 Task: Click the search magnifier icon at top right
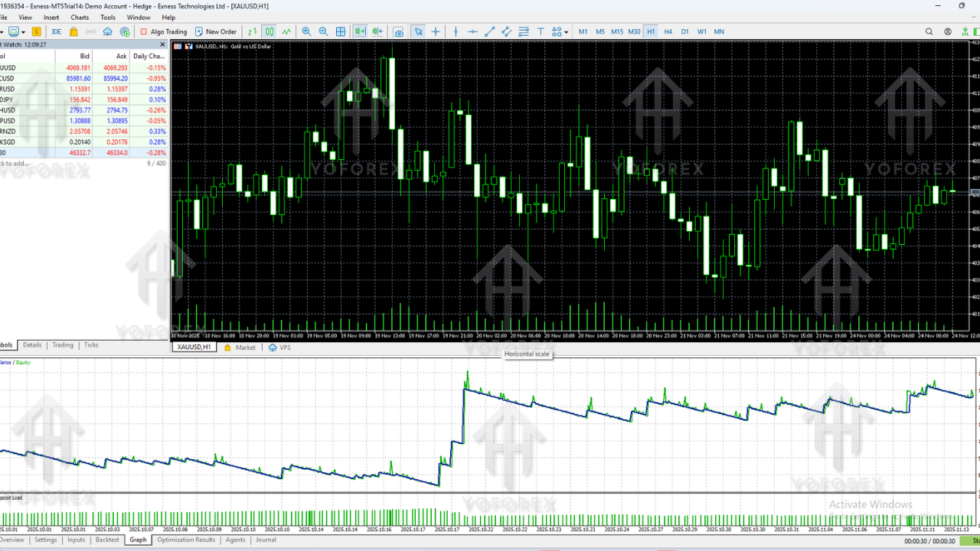tap(929, 31)
